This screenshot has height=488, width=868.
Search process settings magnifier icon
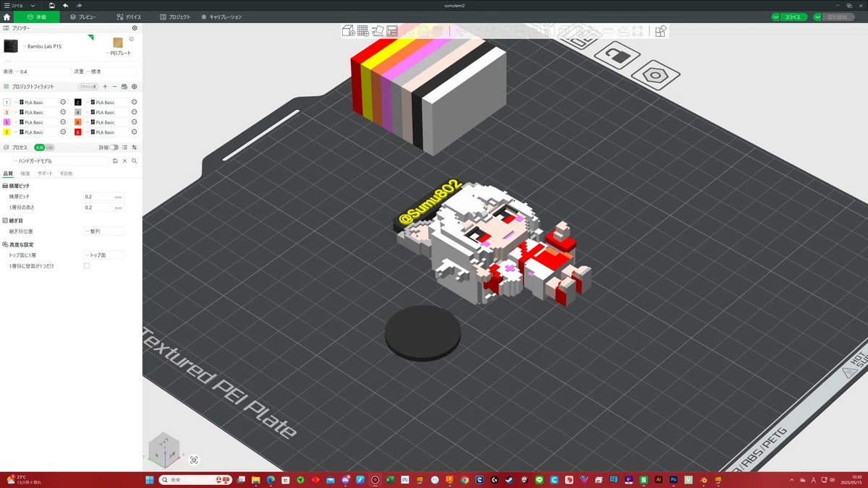click(x=135, y=161)
